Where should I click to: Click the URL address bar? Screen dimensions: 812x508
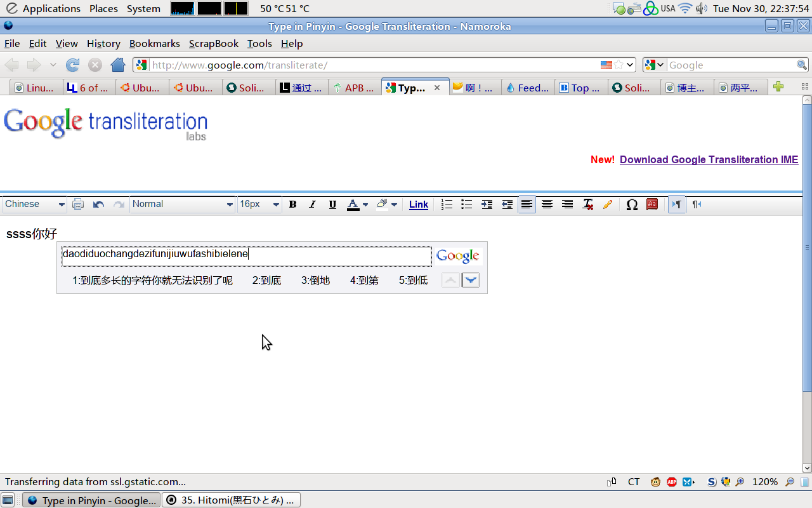tap(374, 65)
